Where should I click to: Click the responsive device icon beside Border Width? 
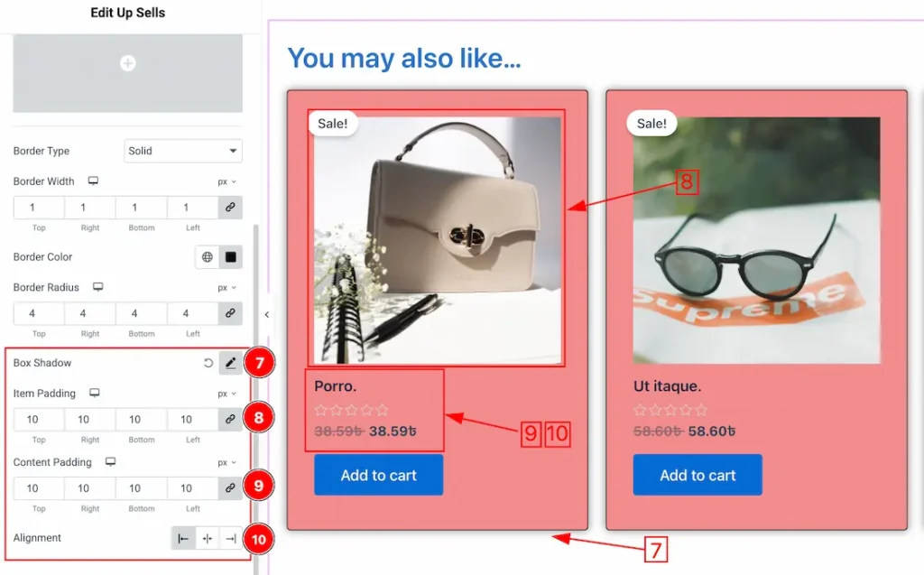[92, 181]
